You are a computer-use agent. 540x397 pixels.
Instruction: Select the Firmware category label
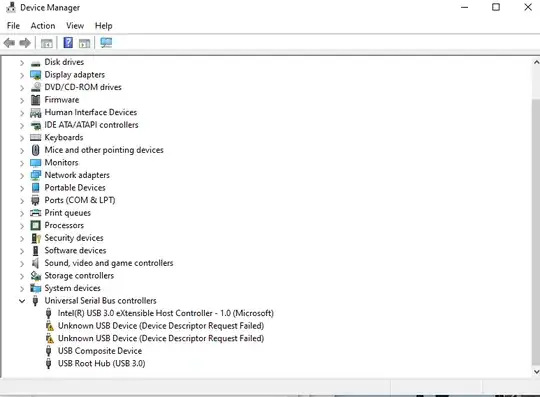pyautogui.click(x=62, y=100)
